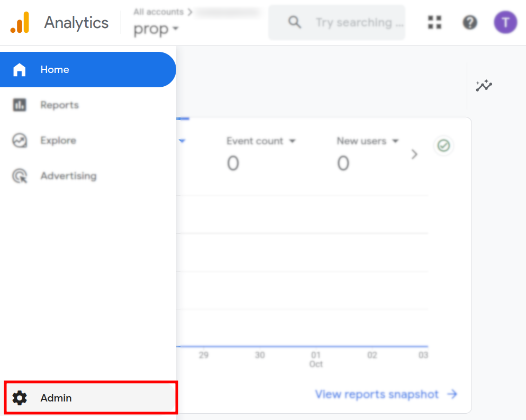
Task: Select Home in the navigation menu
Action: tap(55, 69)
